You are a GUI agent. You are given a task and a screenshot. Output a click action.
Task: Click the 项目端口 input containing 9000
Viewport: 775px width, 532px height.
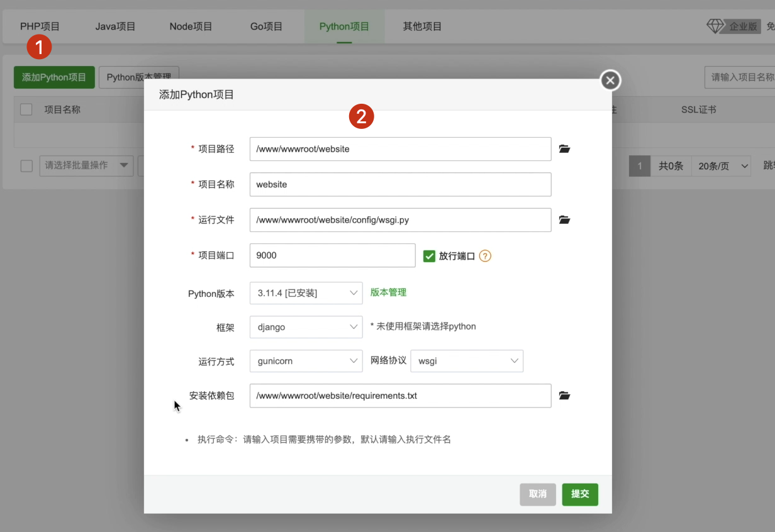pos(333,255)
